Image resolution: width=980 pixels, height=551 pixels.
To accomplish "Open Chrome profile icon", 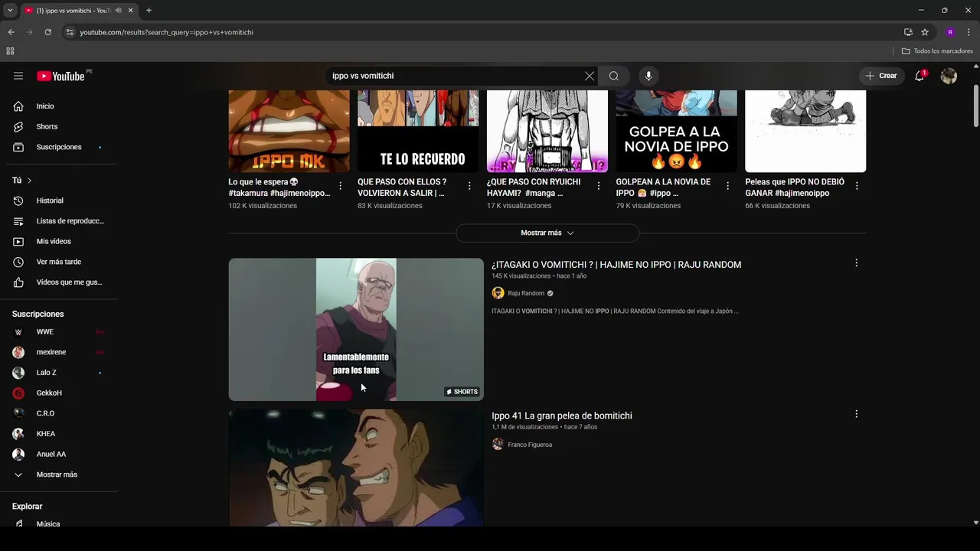I will pos(950,32).
